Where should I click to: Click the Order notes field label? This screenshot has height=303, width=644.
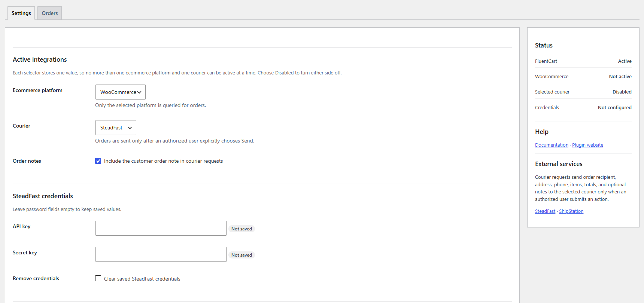(27, 161)
